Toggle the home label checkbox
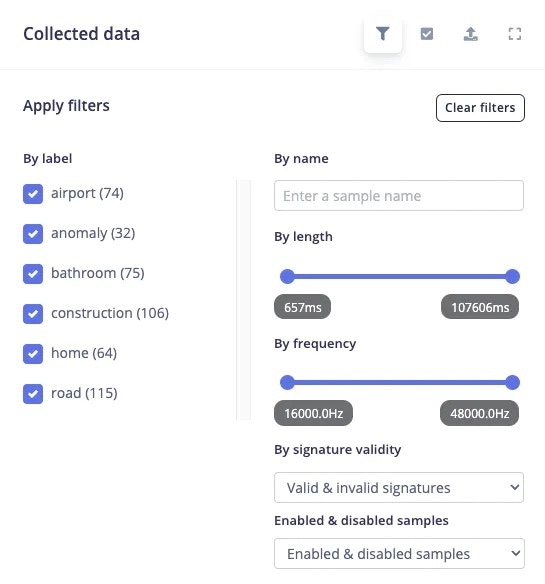Viewport: 545px width, 584px height. click(33, 353)
